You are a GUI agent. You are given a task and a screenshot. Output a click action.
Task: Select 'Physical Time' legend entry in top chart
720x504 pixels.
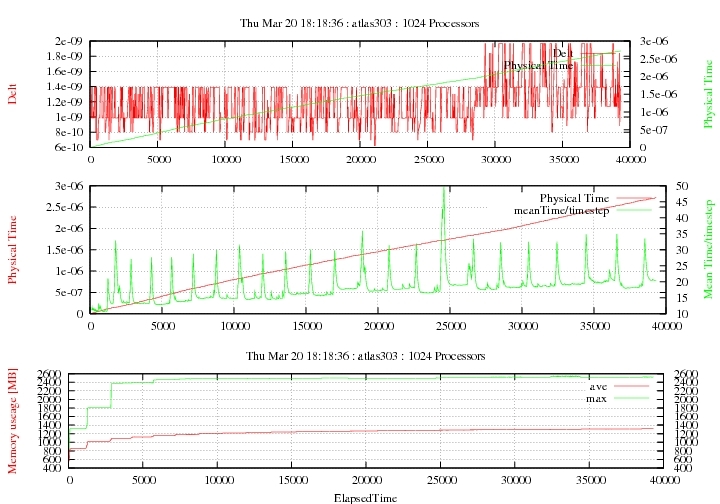click(x=538, y=66)
